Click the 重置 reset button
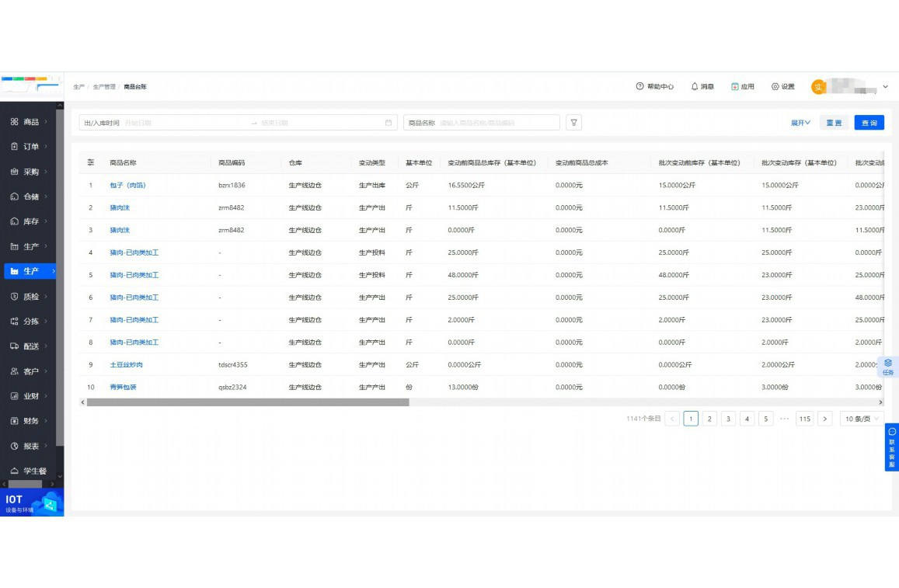Viewport: 899px width, 588px height. pyautogui.click(x=834, y=123)
